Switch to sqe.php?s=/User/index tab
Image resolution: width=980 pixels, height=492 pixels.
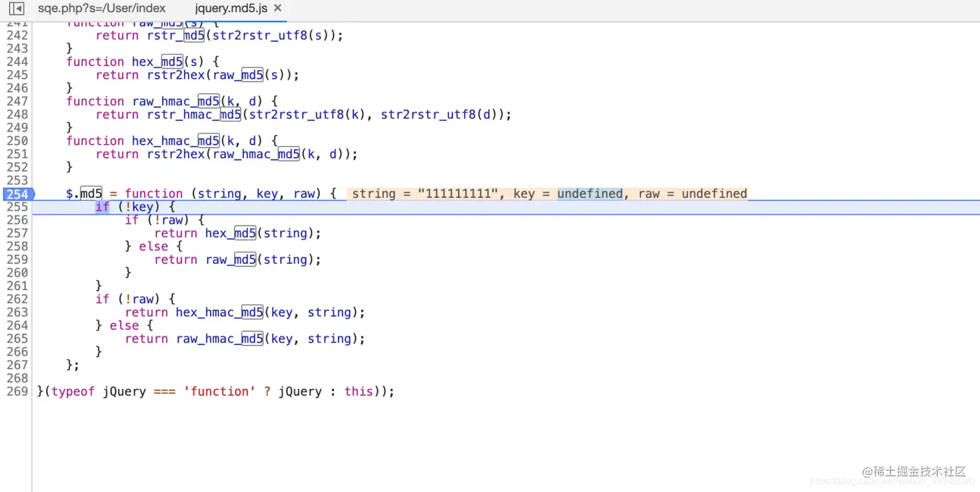click(102, 8)
